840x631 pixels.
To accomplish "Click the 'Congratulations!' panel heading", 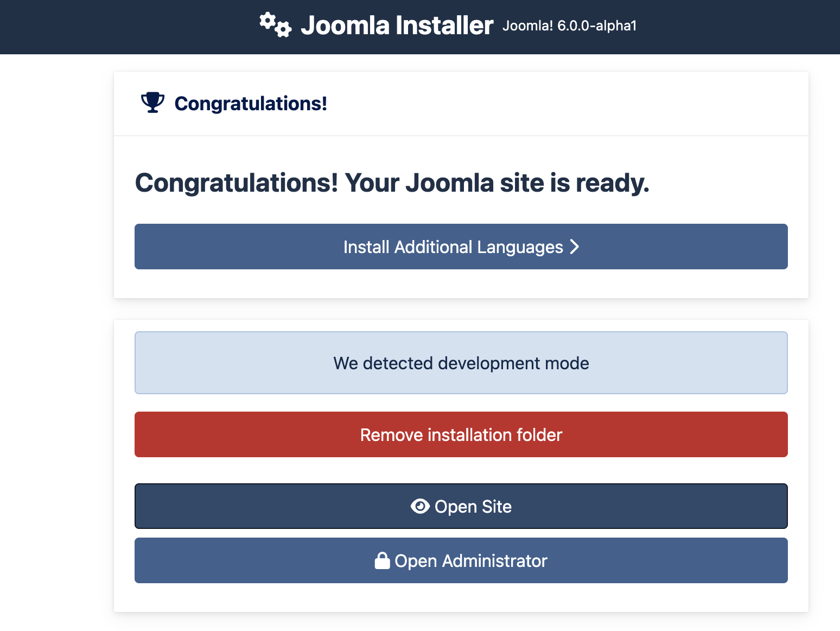I will [251, 103].
